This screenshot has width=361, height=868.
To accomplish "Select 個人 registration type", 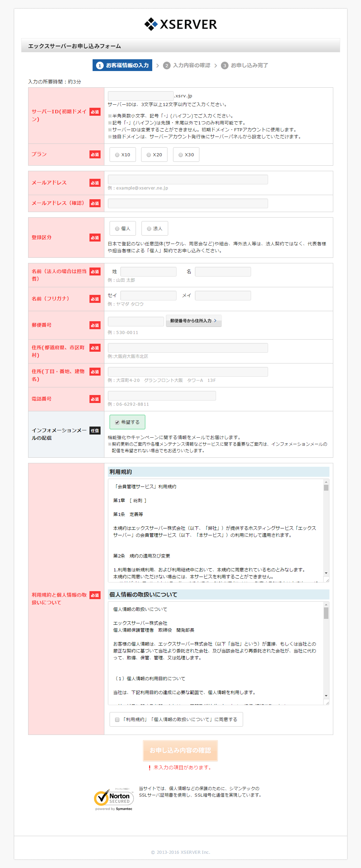I will click(x=118, y=229).
